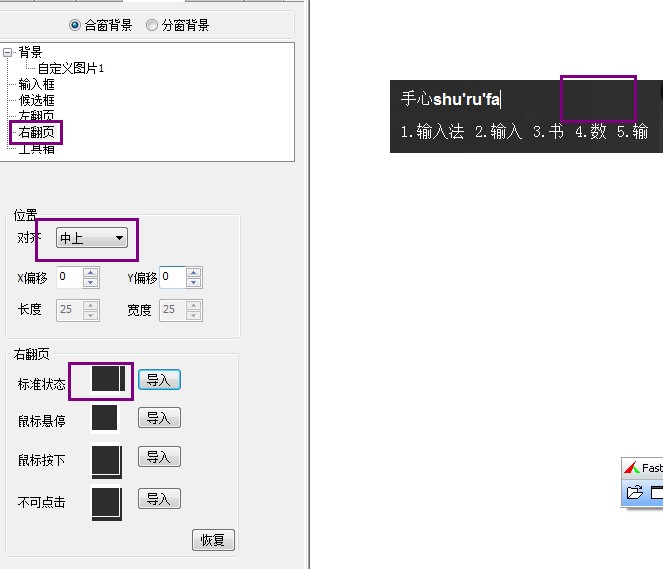Collapse the 背景 tree node
Image resolution: width=663 pixels, height=569 pixels.
[x=7, y=52]
